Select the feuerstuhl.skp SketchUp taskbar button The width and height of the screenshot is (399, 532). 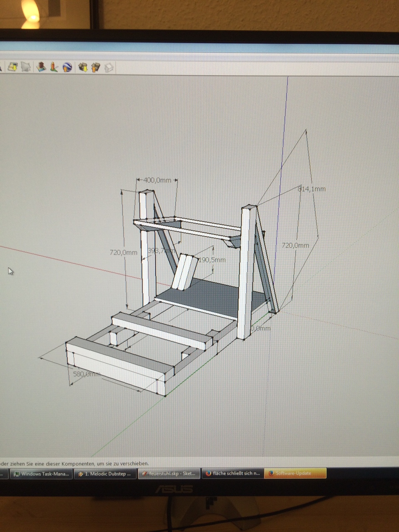click(x=169, y=473)
